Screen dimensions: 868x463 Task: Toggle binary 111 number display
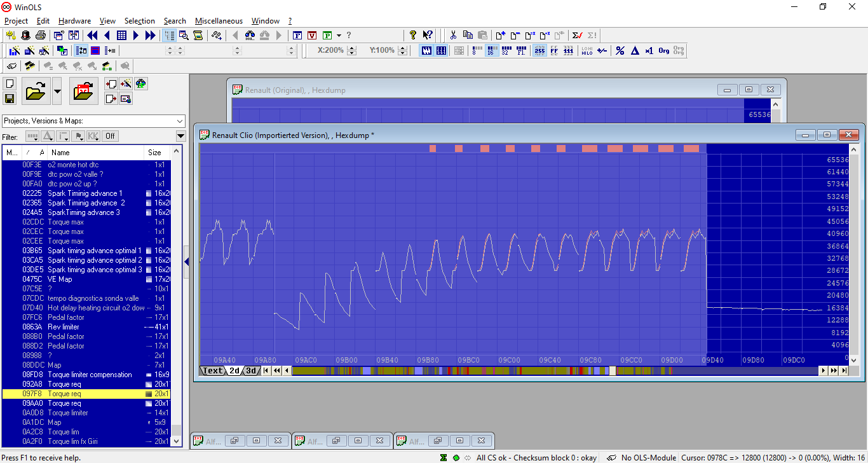click(569, 51)
